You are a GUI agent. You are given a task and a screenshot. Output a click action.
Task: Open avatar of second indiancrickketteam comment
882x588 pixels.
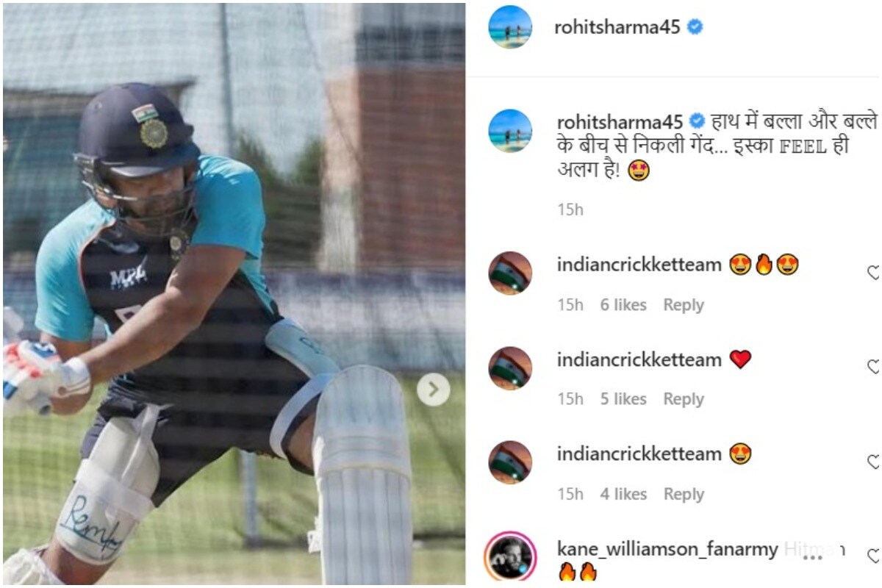(x=510, y=367)
